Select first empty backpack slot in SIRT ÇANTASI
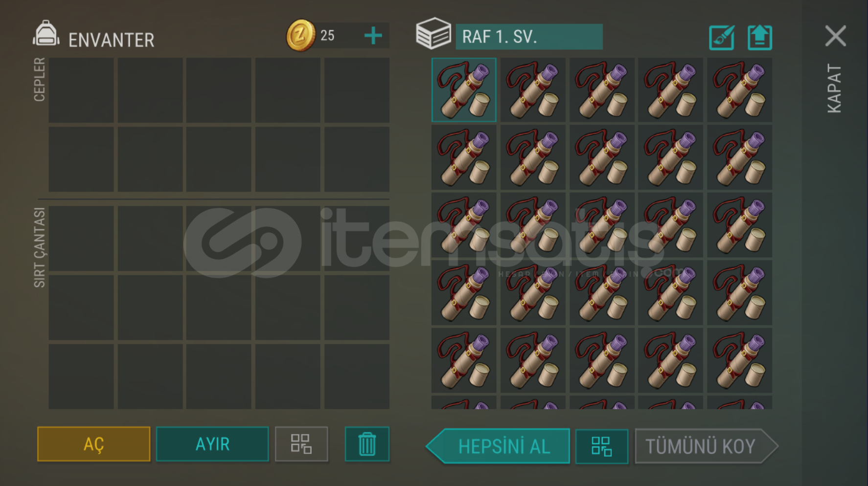This screenshot has width=868, height=486. (x=81, y=238)
